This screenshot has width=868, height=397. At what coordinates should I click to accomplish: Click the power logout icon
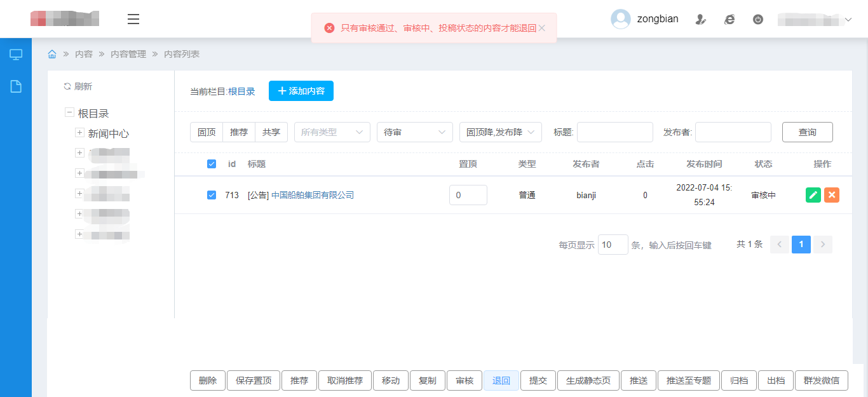click(x=757, y=20)
